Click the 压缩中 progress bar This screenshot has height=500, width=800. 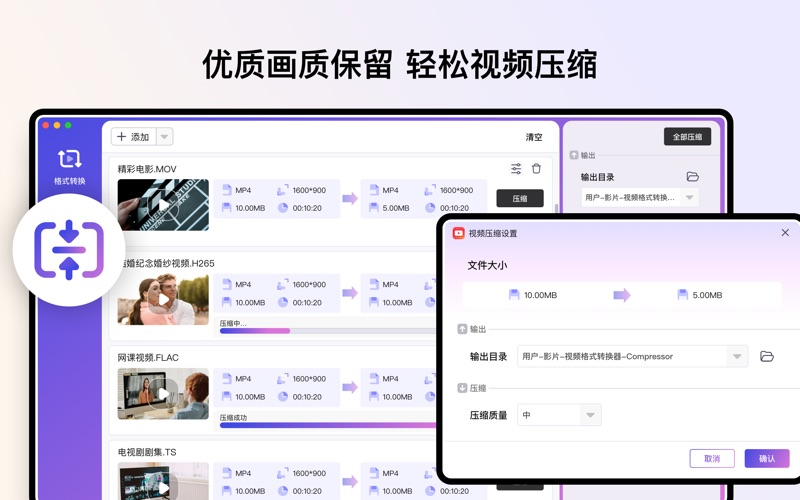328,331
